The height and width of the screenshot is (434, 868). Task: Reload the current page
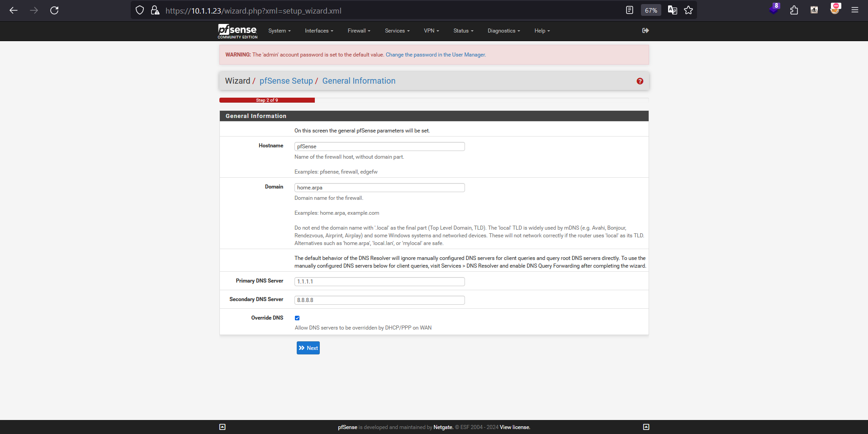[x=54, y=10]
